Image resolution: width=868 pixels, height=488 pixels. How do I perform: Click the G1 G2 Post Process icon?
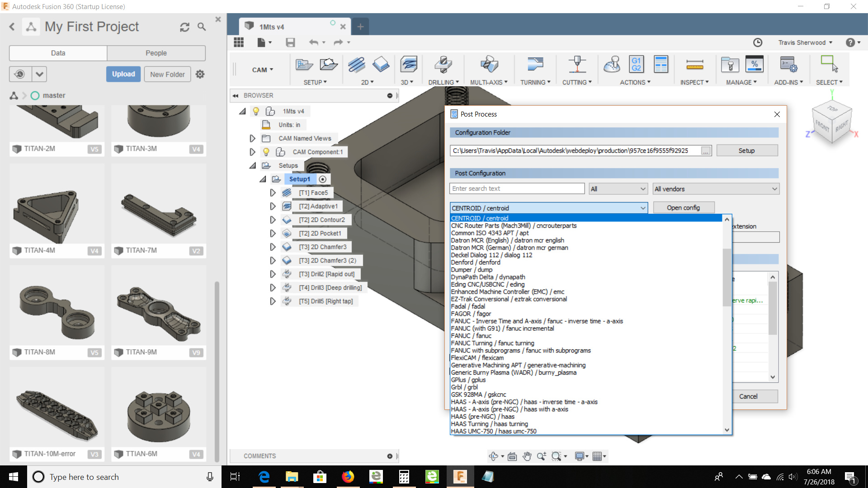[x=636, y=65]
